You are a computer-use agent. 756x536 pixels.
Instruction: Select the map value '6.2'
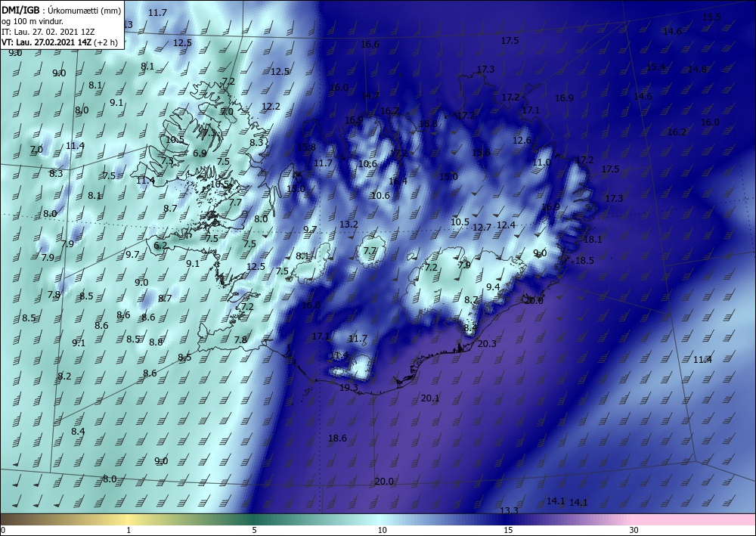(160, 246)
